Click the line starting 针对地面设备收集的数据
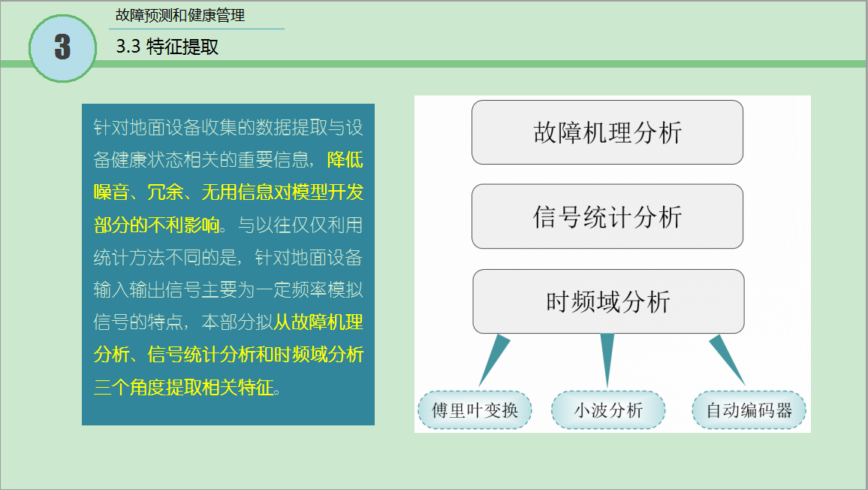 tap(228, 128)
